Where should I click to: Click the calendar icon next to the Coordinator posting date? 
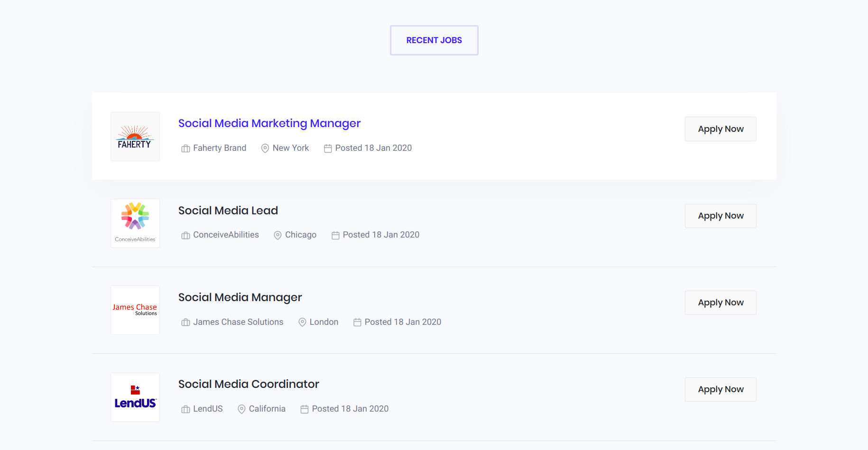click(x=305, y=409)
